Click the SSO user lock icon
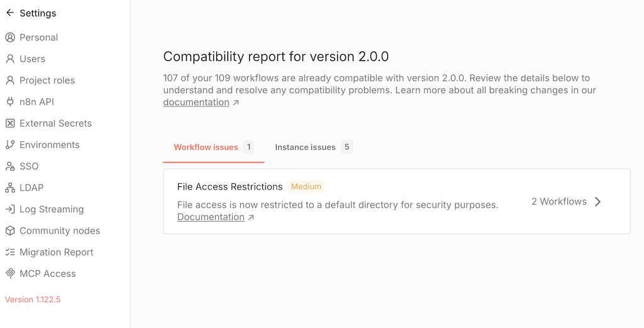This screenshot has height=328, width=644. pos(10,166)
